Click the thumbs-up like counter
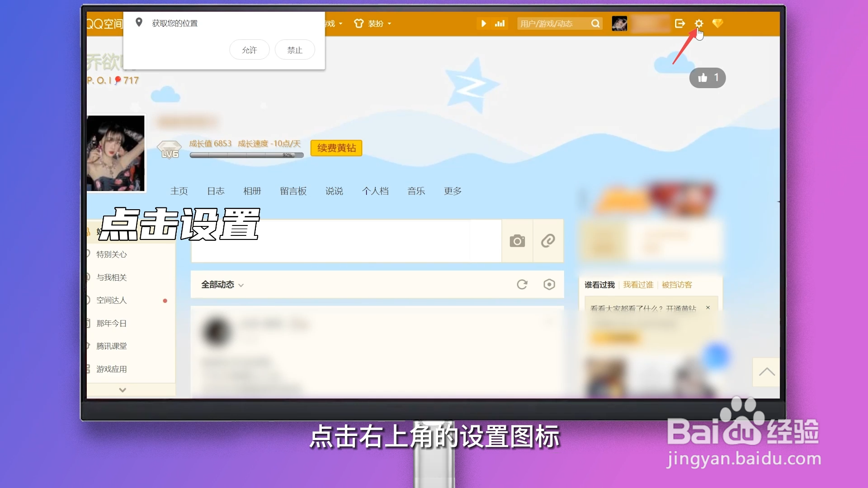The height and width of the screenshot is (488, 868). pyautogui.click(x=708, y=78)
